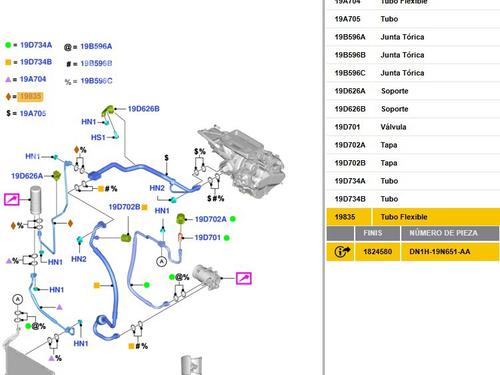
Task: Click the green dot next to 19D701
Action: pyautogui.click(x=227, y=238)
